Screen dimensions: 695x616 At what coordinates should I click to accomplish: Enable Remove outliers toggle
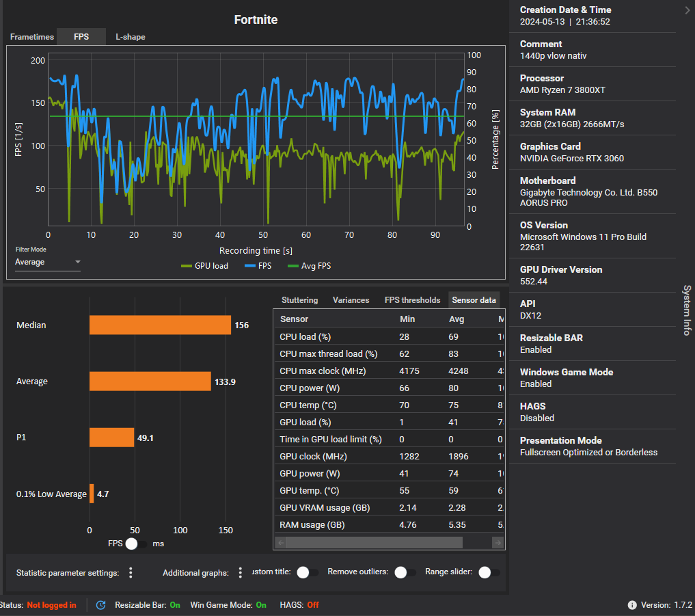coord(405,572)
